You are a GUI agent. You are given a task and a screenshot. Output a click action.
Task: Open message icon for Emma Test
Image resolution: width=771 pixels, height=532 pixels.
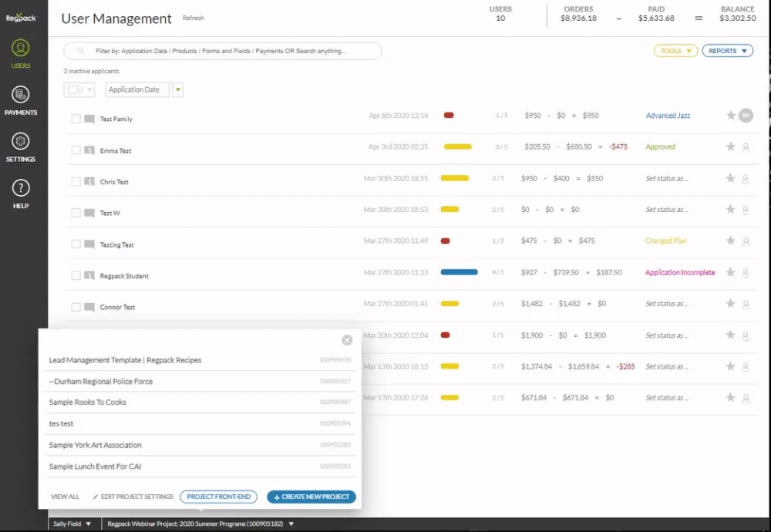(x=89, y=150)
